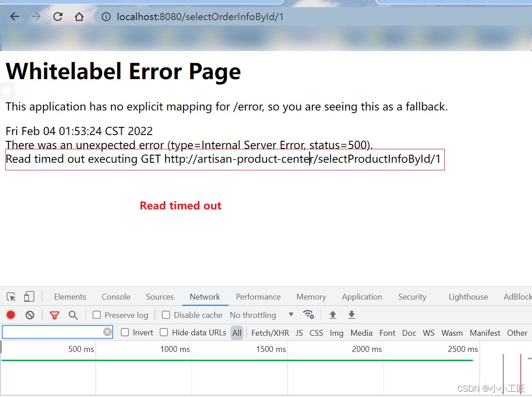532x397 pixels.
Task: Switch to the Console tab
Action: (116, 297)
